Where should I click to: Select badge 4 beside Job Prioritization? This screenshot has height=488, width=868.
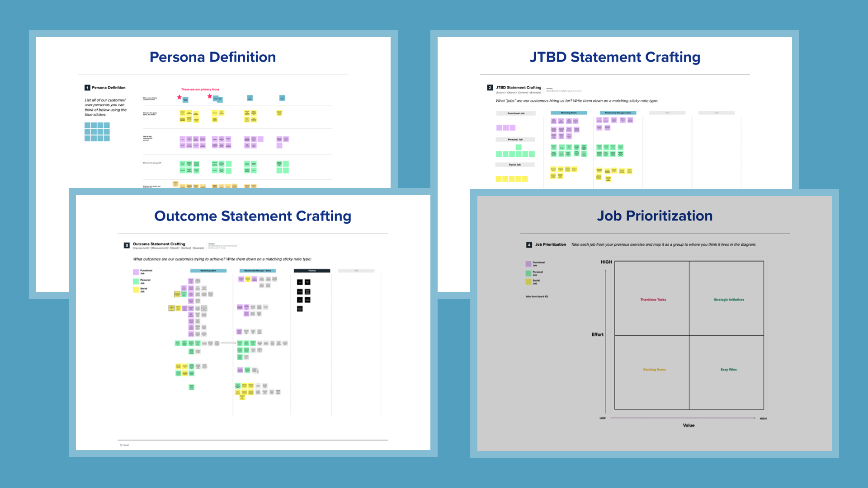coord(528,244)
